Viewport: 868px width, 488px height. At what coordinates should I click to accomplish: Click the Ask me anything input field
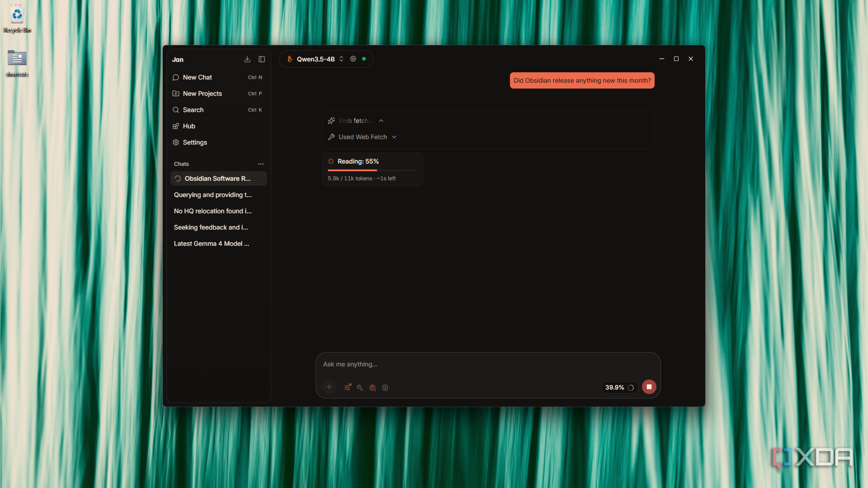pos(488,364)
